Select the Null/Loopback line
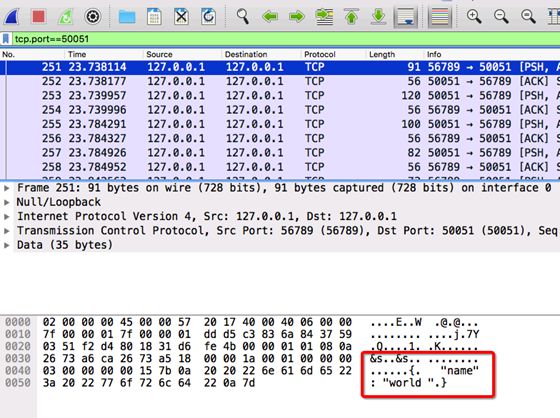 pos(59,202)
